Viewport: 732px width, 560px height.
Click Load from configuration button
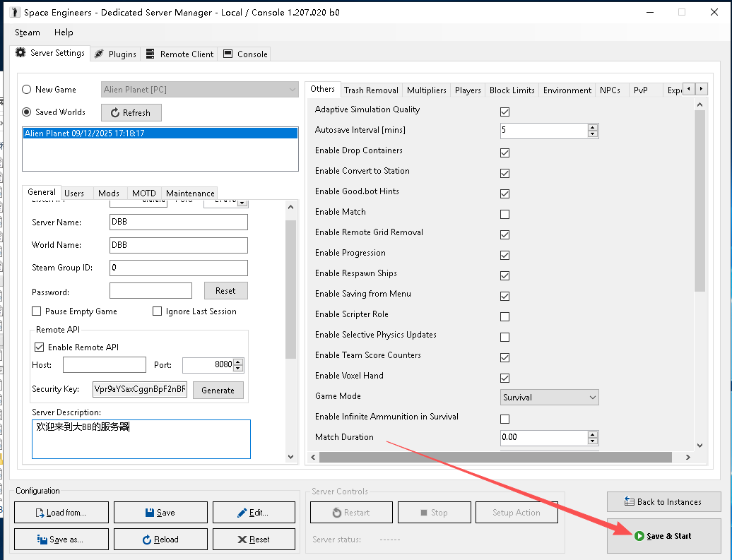61,513
